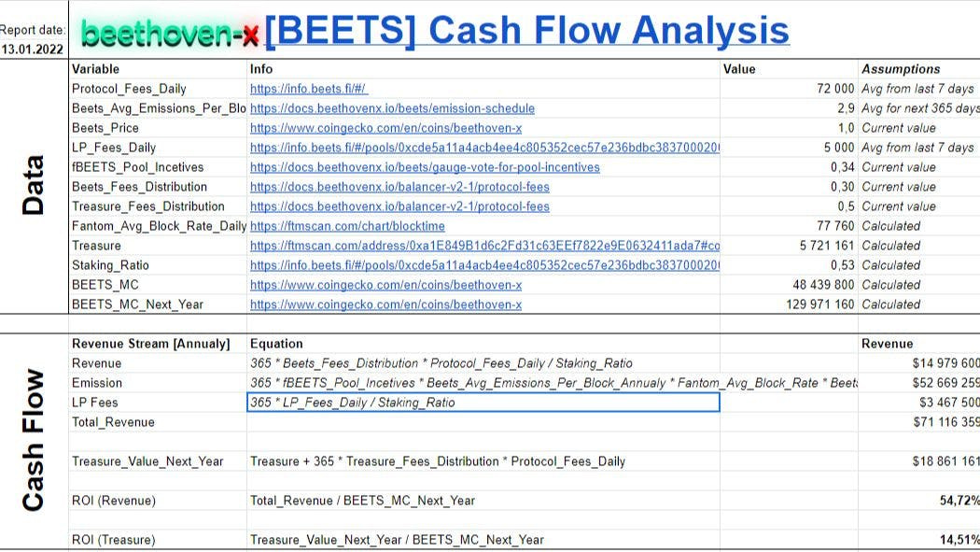This screenshot has width=980, height=552.
Task: Select 'Avg from last 7 days' in Protocol_Fees_Daily row
Action: 917,89
